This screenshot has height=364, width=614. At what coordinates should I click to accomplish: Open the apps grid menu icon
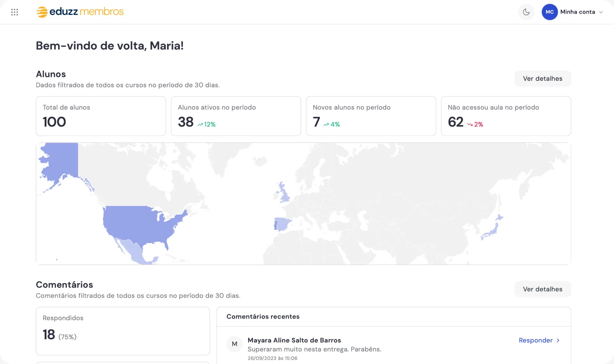[x=14, y=12]
